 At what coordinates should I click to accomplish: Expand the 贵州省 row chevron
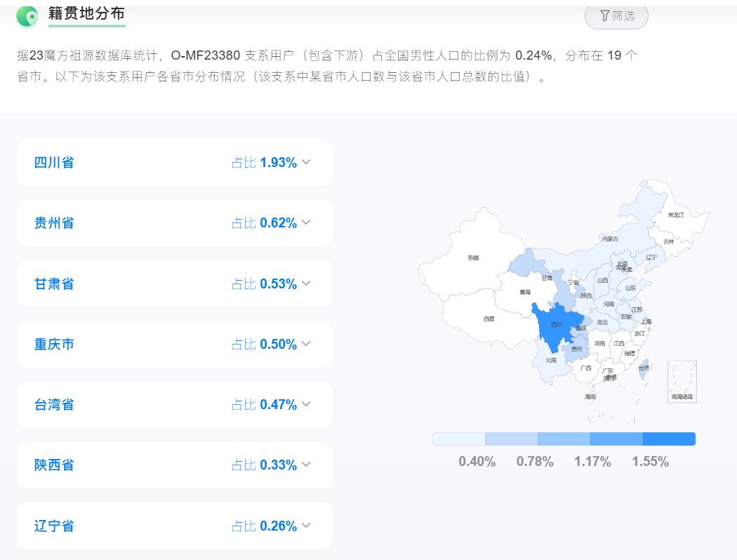point(306,222)
